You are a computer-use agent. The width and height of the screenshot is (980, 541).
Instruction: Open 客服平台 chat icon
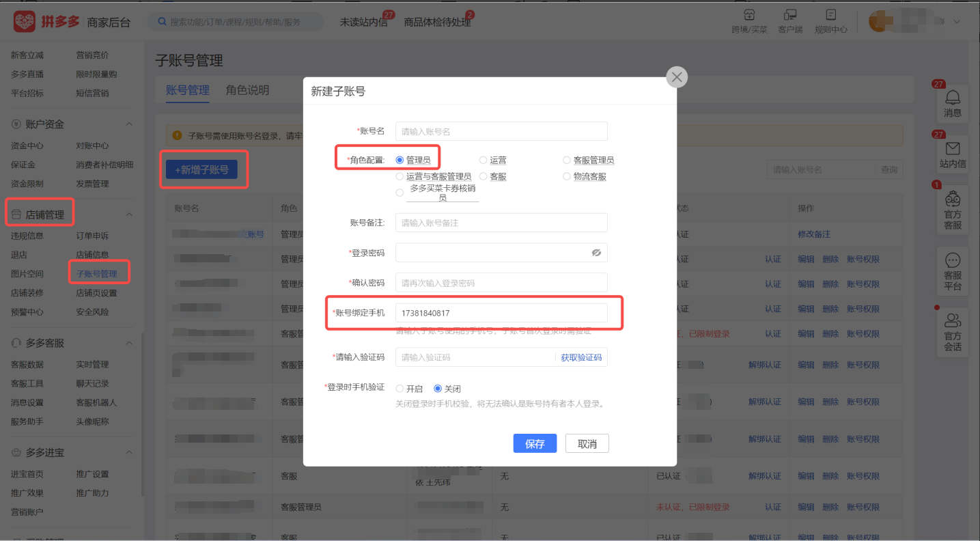(953, 260)
